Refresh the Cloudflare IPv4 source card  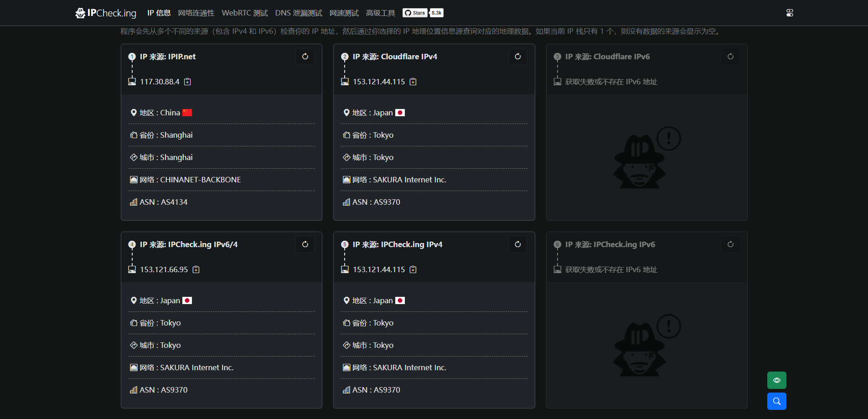[517, 57]
